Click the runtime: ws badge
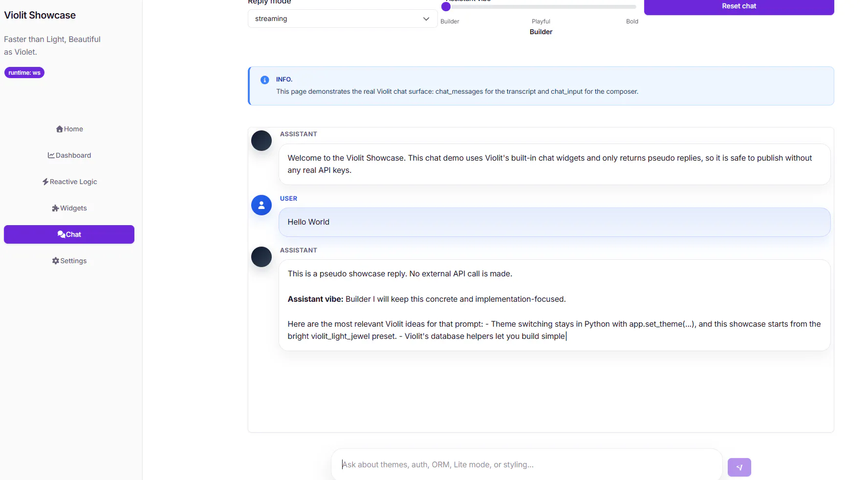Screen dimensions: 868x480 [24, 73]
